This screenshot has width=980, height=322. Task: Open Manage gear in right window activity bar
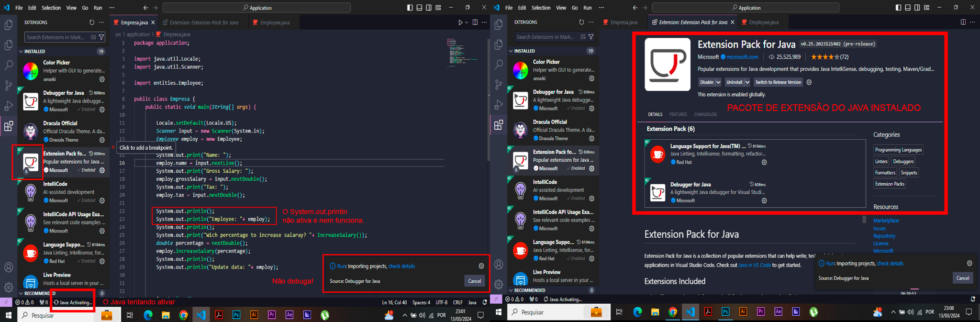pyautogui.click(x=499, y=284)
